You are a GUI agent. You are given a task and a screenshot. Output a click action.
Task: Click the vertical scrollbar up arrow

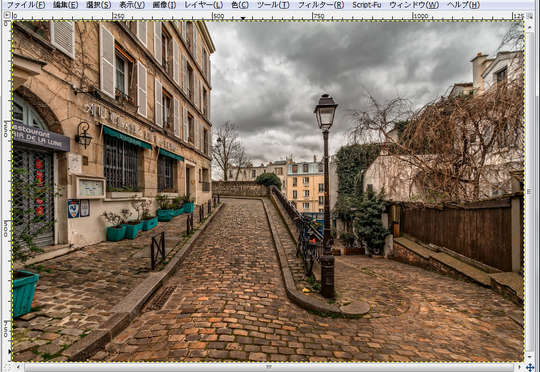[529, 26]
